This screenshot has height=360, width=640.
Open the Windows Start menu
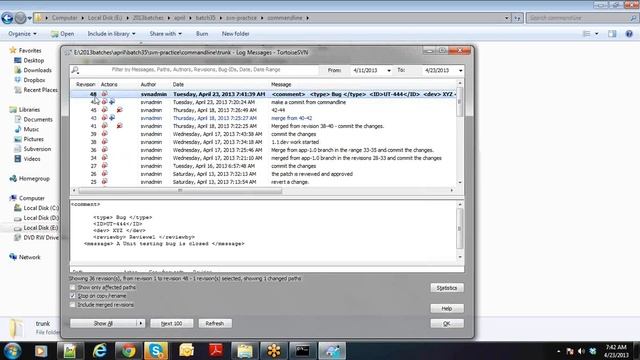coord(12,351)
